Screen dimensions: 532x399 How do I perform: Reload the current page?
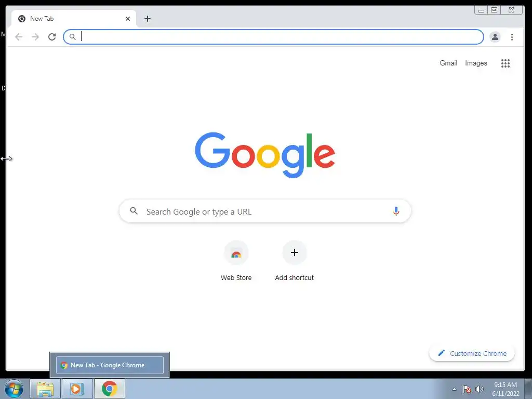(52, 37)
